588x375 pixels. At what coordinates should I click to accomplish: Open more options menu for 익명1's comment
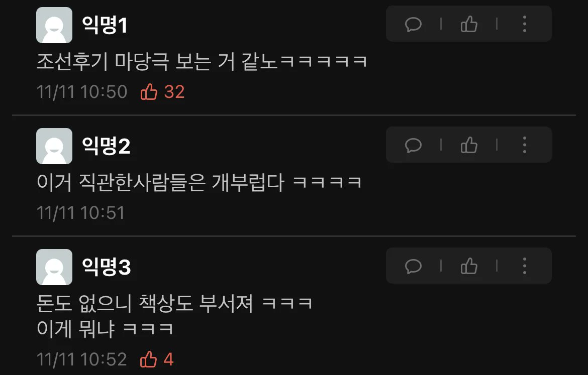coord(524,24)
